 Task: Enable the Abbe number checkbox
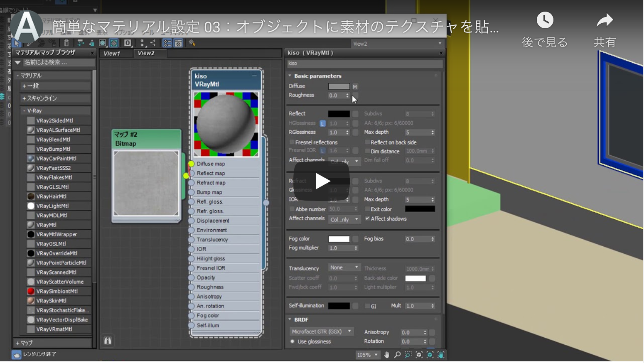292,209
